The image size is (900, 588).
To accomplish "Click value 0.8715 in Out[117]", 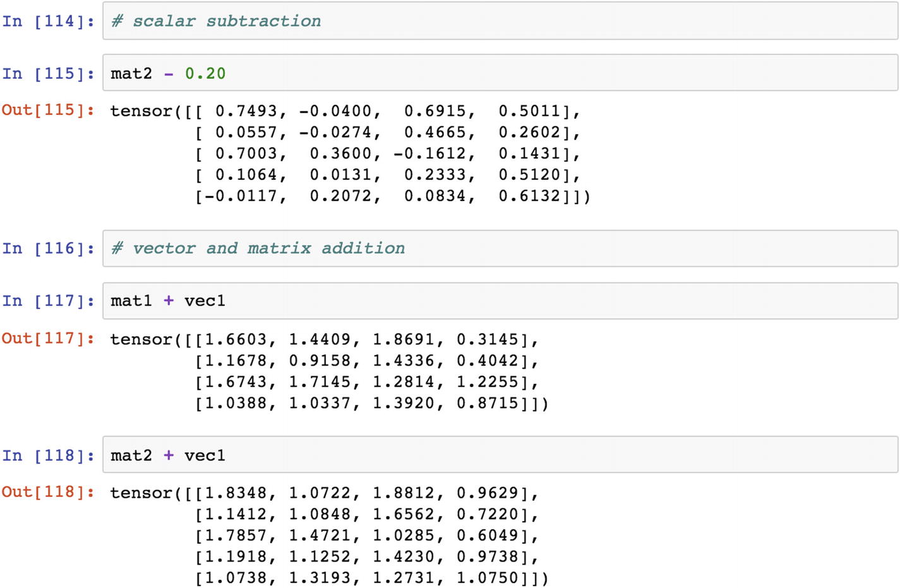I will click(x=488, y=403).
